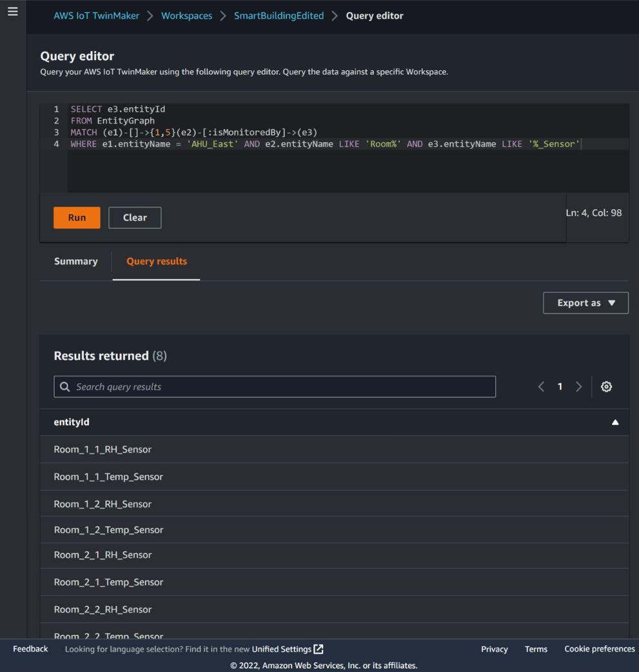Navigate to the SmartBuildingEdited workspace breadcrumb
Screen dimensions: 639x672
pos(279,15)
